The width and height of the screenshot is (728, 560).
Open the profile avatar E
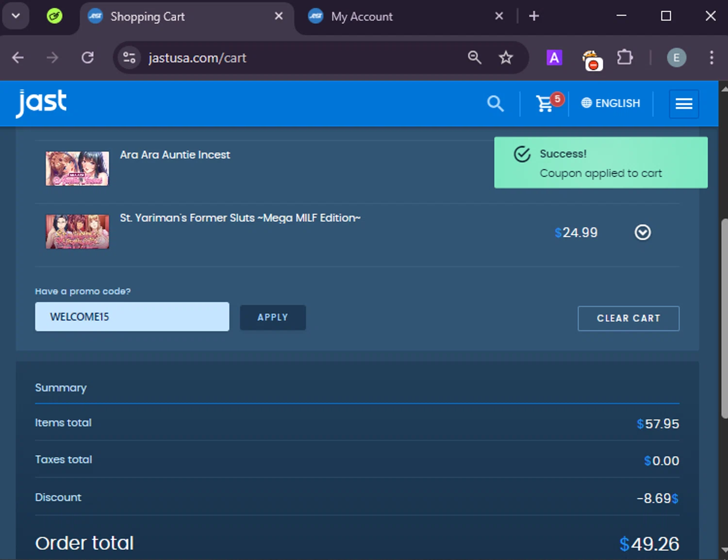coord(676,58)
